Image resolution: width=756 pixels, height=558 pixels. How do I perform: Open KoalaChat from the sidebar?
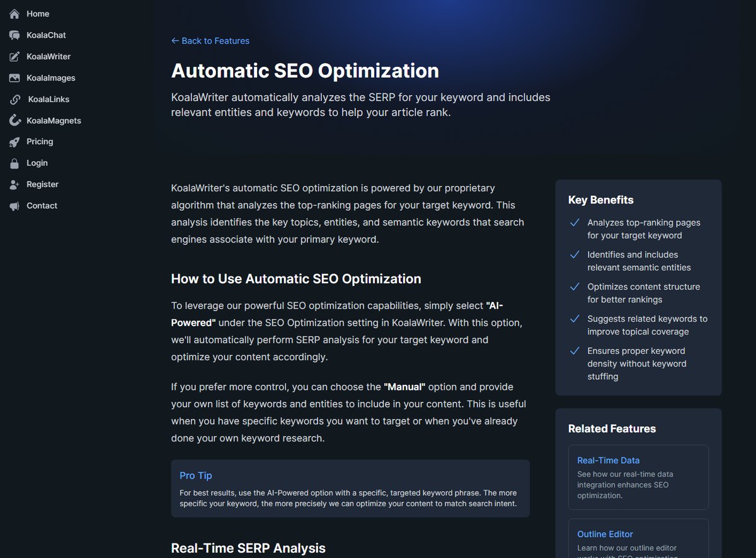pyautogui.click(x=46, y=35)
